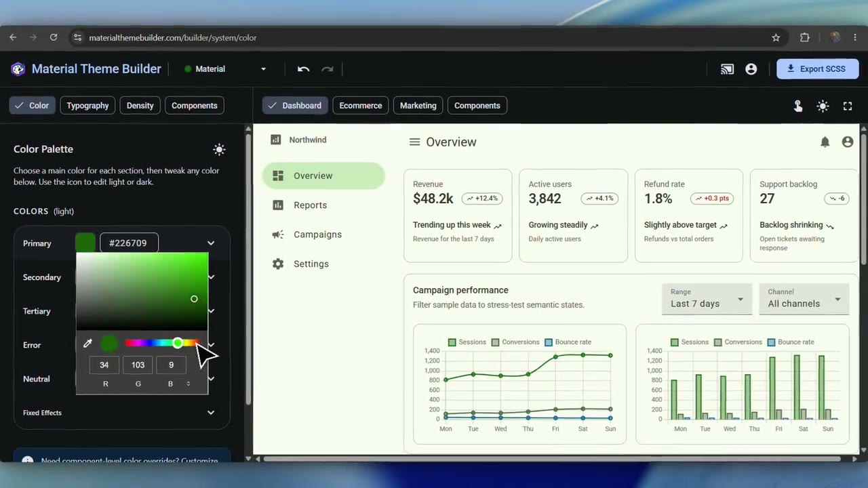
Task: Select the Ecommerce preview chip
Action: pos(361,106)
